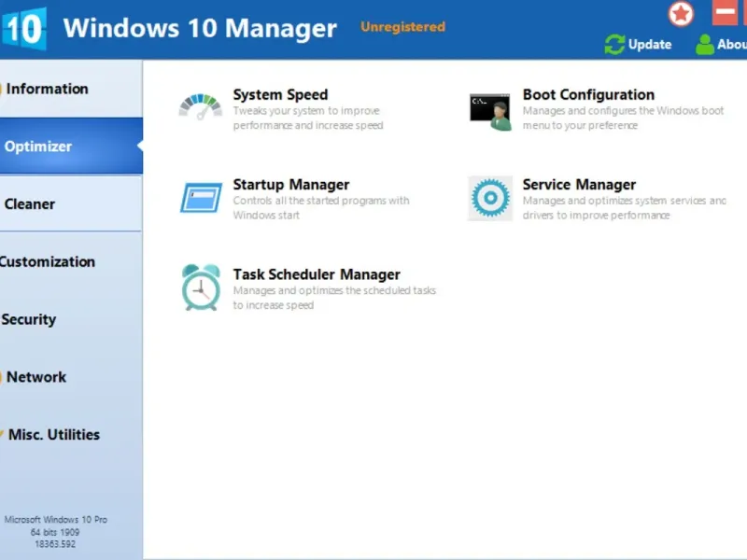This screenshot has height=560, width=747.
Task: Click the green Update refresh icon
Action: click(x=614, y=44)
